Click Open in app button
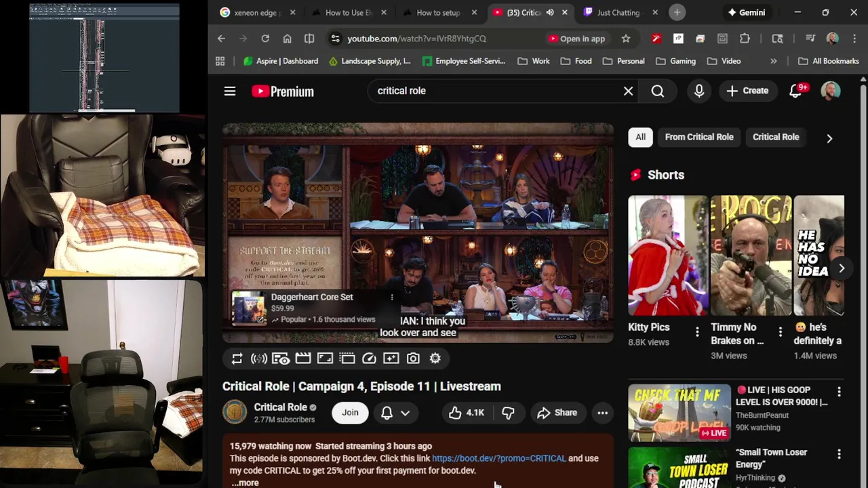The height and width of the screenshot is (488, 868). click(576, 39)
